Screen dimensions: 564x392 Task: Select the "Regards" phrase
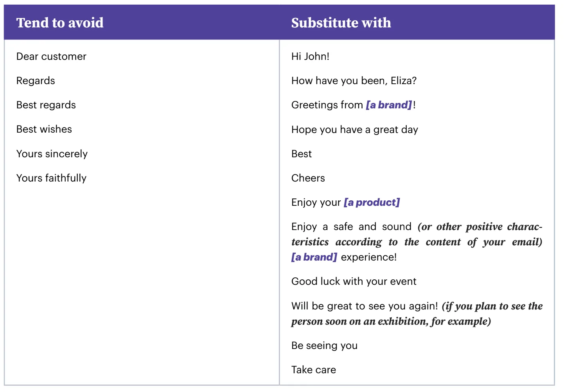point(36,81)
